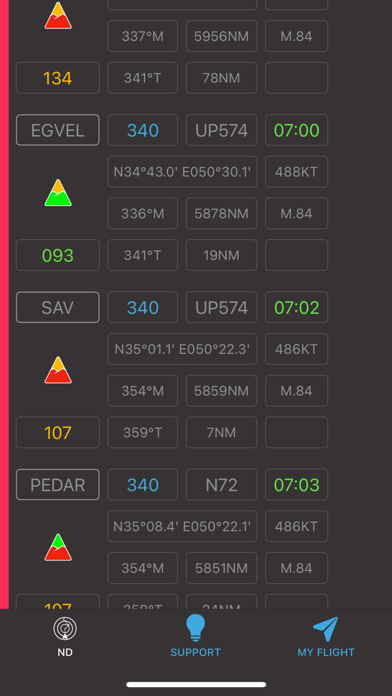Tap the 354°M track in PEDAR section
Viewport: 392px width, 696px height.
click(143, 568)
